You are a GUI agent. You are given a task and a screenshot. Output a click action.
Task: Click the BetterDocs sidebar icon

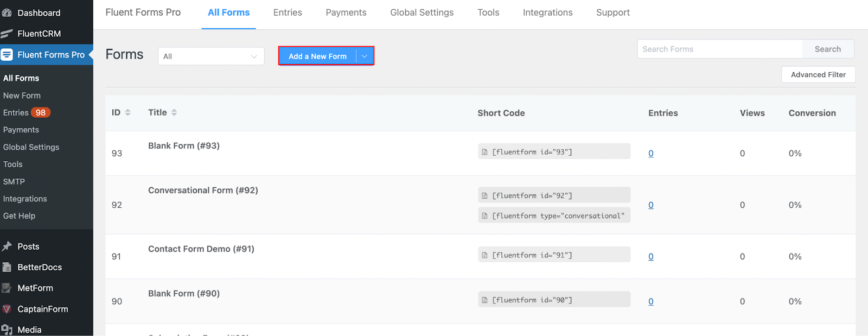7,267
